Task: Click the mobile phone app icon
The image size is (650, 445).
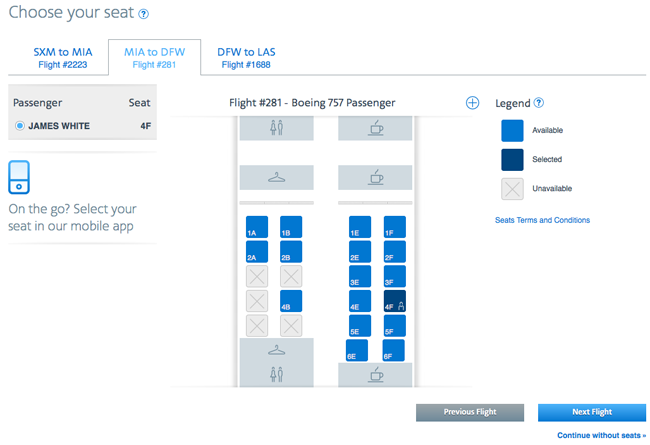Action: tap(20, 177)
